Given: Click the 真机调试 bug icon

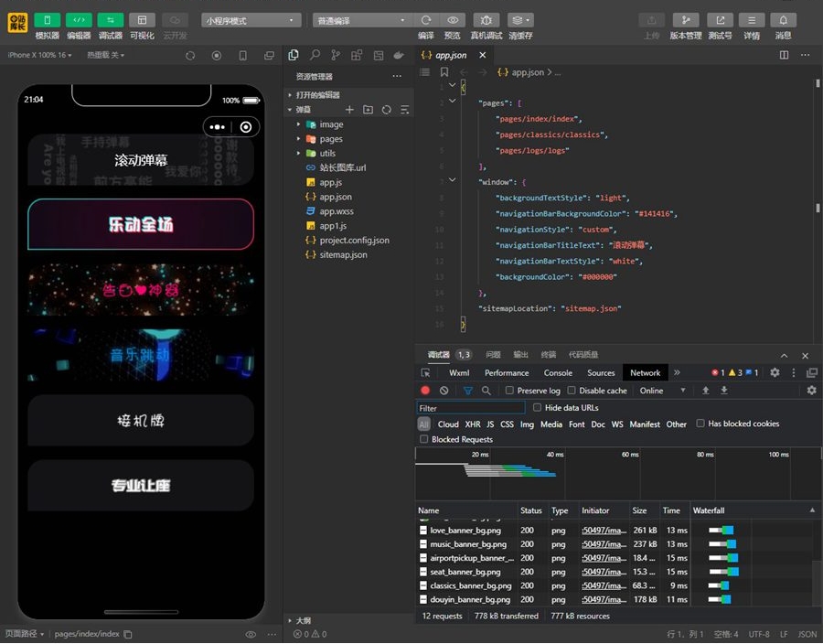Looking at the screenshot, I should [486, 20].
